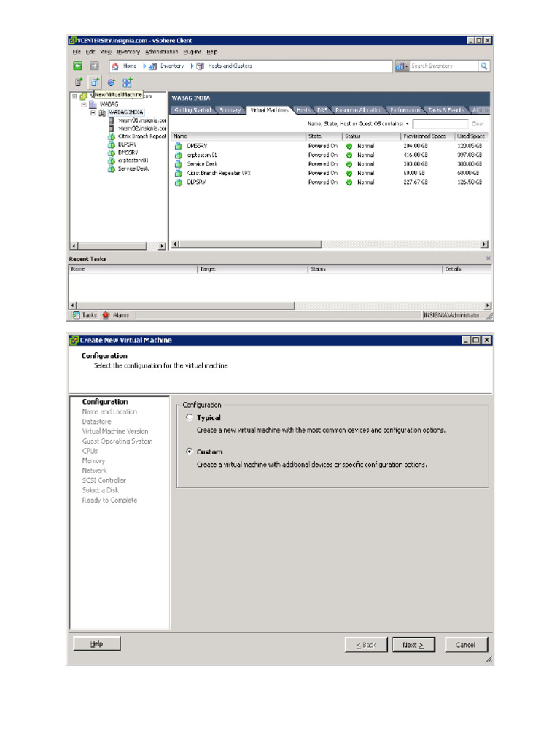Click the Tasks icon in the status bar
Viewport: 560px width, 747px height.
pos(76,315)
